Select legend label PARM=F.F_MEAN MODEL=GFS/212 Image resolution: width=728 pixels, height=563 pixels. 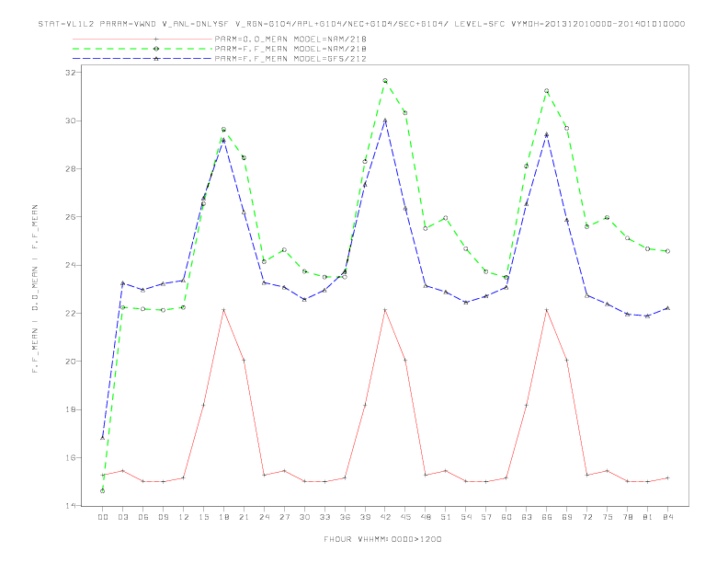[x=290, y=59]
